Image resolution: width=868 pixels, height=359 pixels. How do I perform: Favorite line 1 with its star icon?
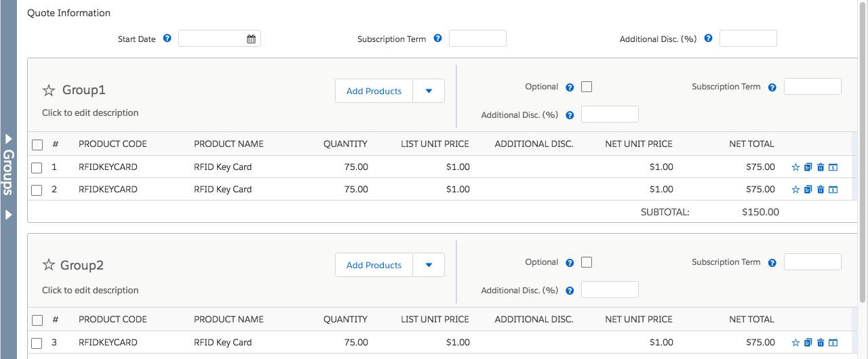pos(796,167)
